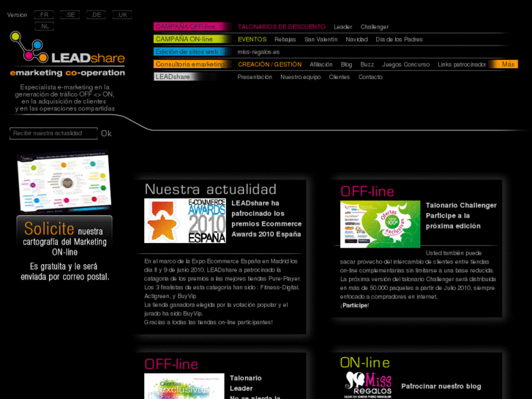This screenshot has height=399, width=532.
Task: Open the Rebajas event link
Action: pos(285,40)
